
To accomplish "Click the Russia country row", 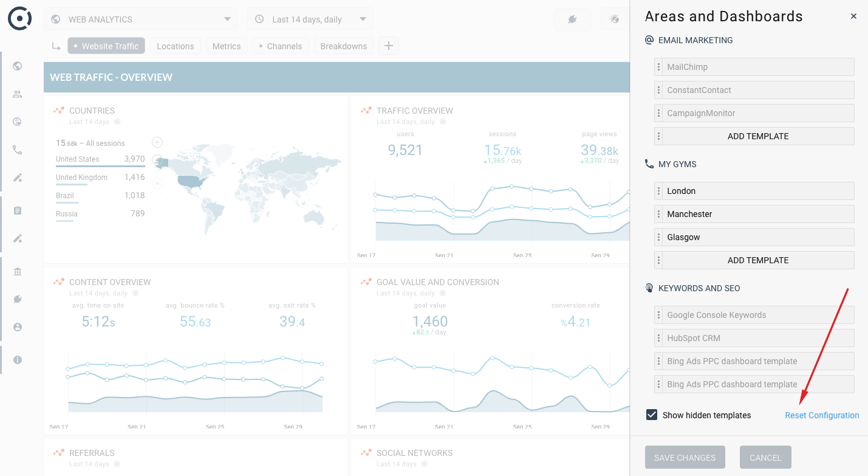I will tap(100, 214).
